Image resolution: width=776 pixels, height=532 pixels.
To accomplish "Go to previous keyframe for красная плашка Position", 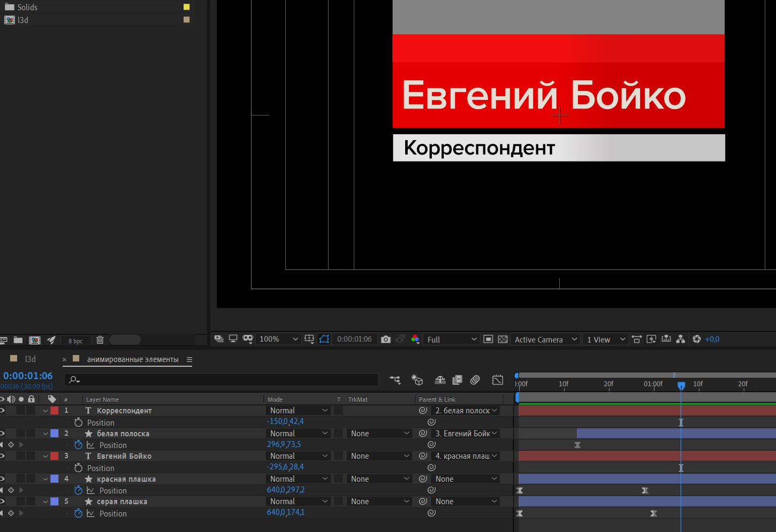I will 2,490.
